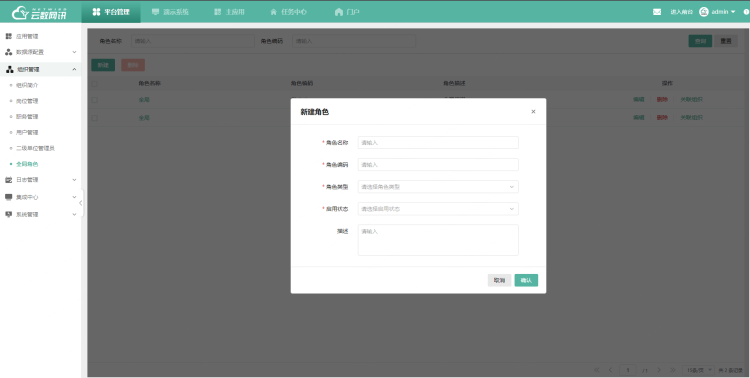Focus the 角色编码 field in dialog

pyautogui.click(x=438, y=165)
